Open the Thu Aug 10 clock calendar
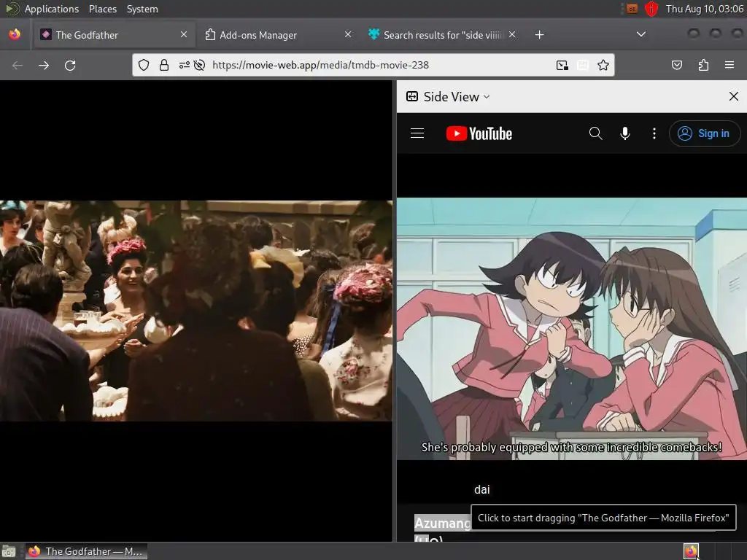Screen dimensions: 747x560 click(705, 9)
